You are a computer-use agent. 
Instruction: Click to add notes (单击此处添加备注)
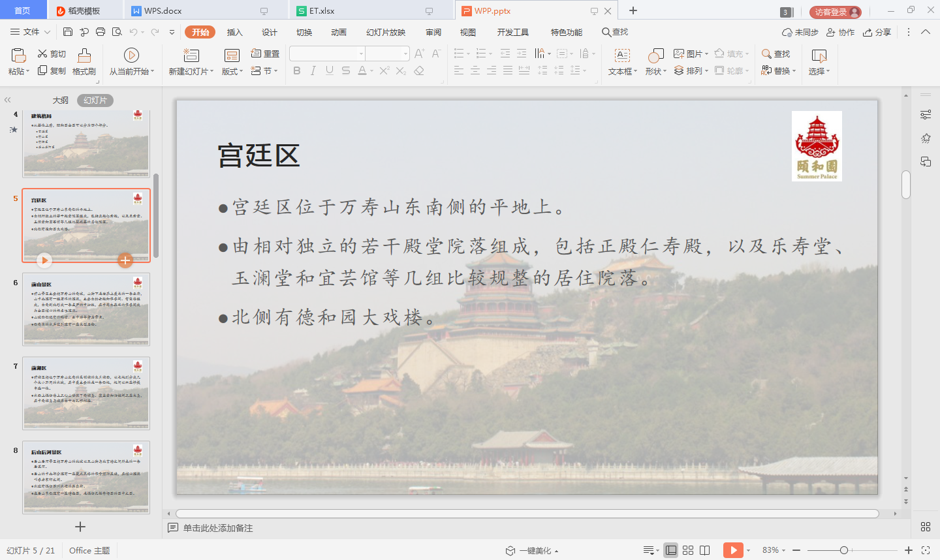pos(218,528)
